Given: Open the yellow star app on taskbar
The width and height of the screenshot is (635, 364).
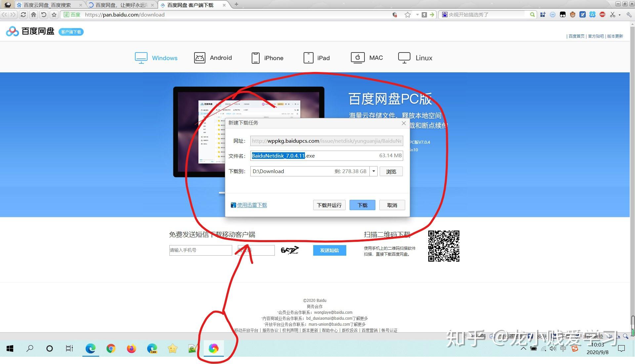Looking at the screenshot, I should pyautogui.click(x=173, y=348).
